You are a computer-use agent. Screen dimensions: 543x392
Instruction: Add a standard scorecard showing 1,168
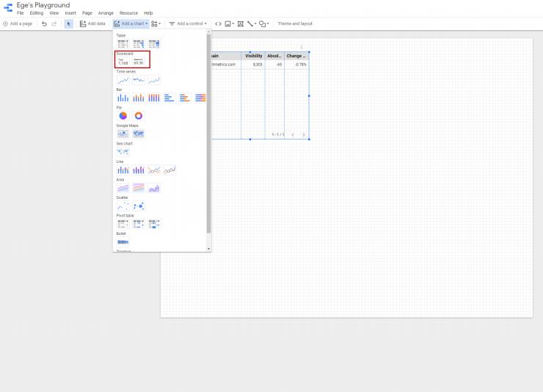pos(123,62)
